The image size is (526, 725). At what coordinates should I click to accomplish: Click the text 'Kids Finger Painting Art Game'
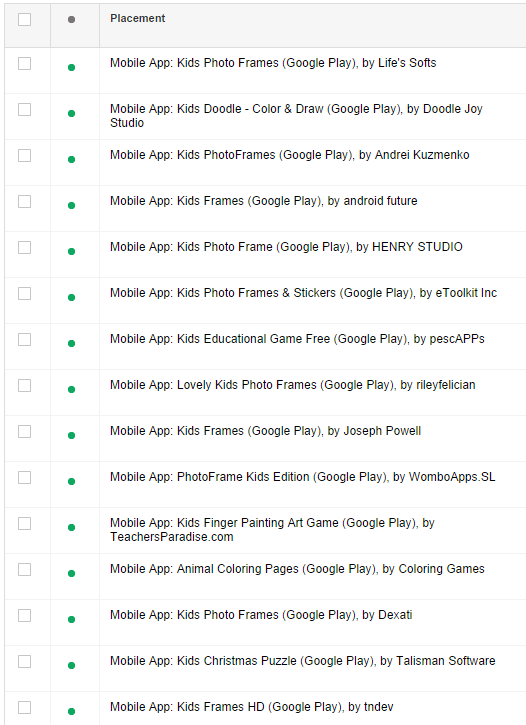coord(258,523)
